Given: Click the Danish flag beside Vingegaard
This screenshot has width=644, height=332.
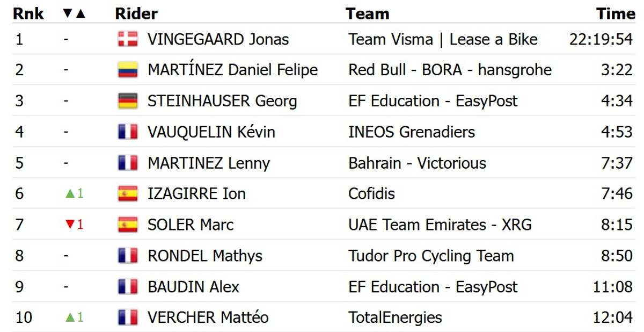Looking at the screenshot, I should [128, 39].
